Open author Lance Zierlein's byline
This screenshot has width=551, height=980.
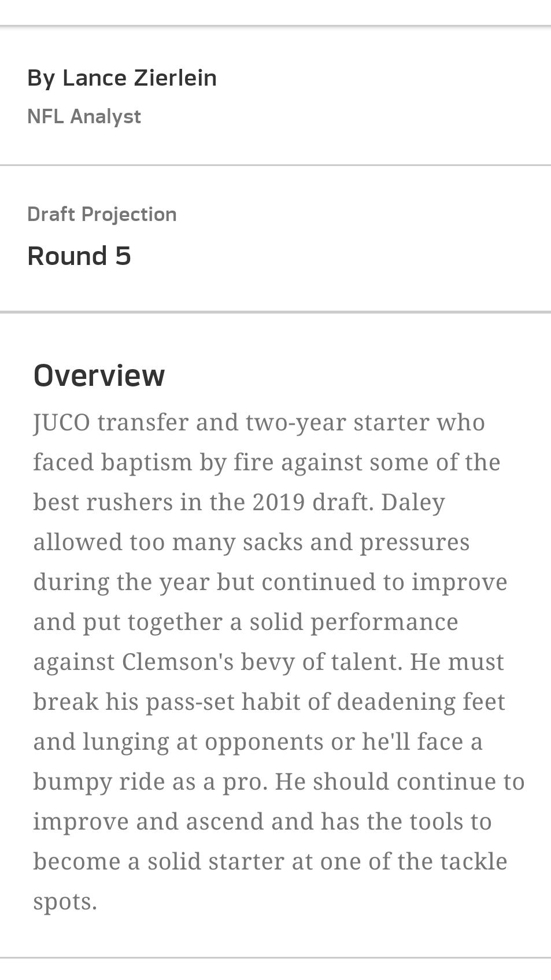click(x=122, y=78)
